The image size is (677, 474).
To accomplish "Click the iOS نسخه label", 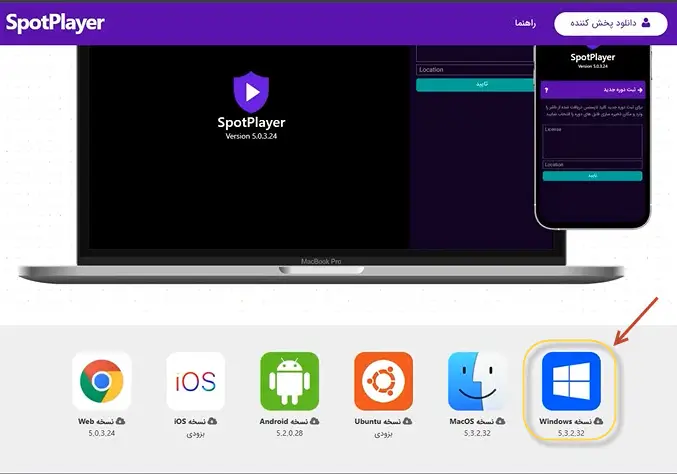I will 190,421.
